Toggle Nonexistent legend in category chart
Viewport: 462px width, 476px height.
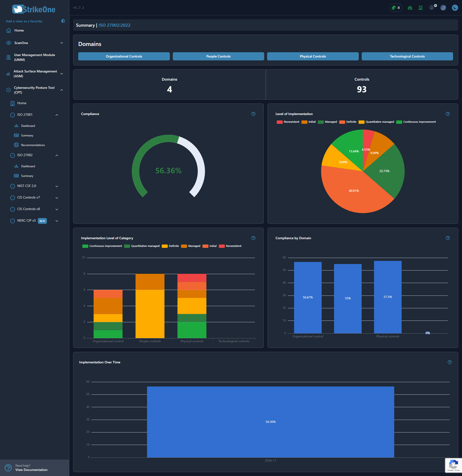click(x=230, y=246)
